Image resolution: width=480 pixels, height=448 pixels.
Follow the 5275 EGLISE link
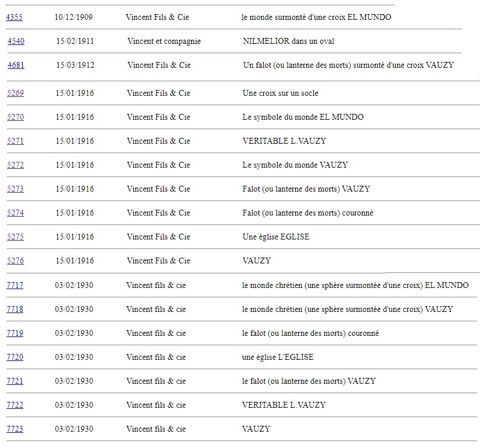pyautogui.click(x=15, y=237)
